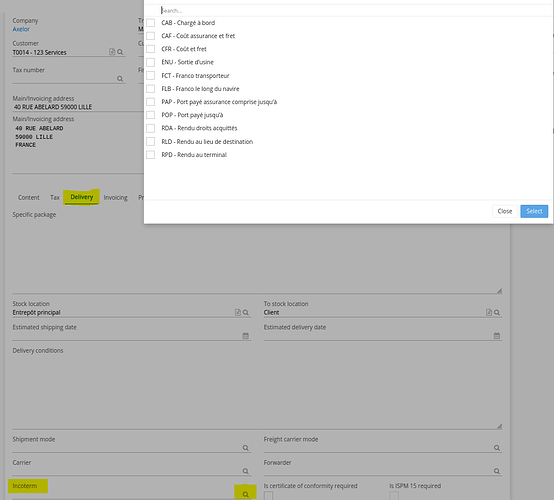
Task: Select RDA - Rendu droits acquittés checkbox
Action: coord(151,128)
